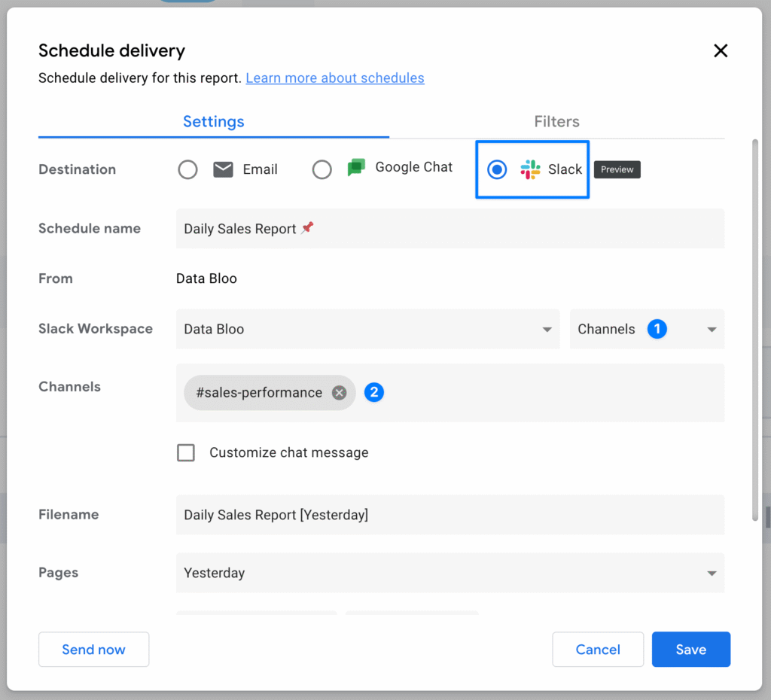Remove the #sales-performance channel chip
Screen dimensions: 771x700
point(340,393)
